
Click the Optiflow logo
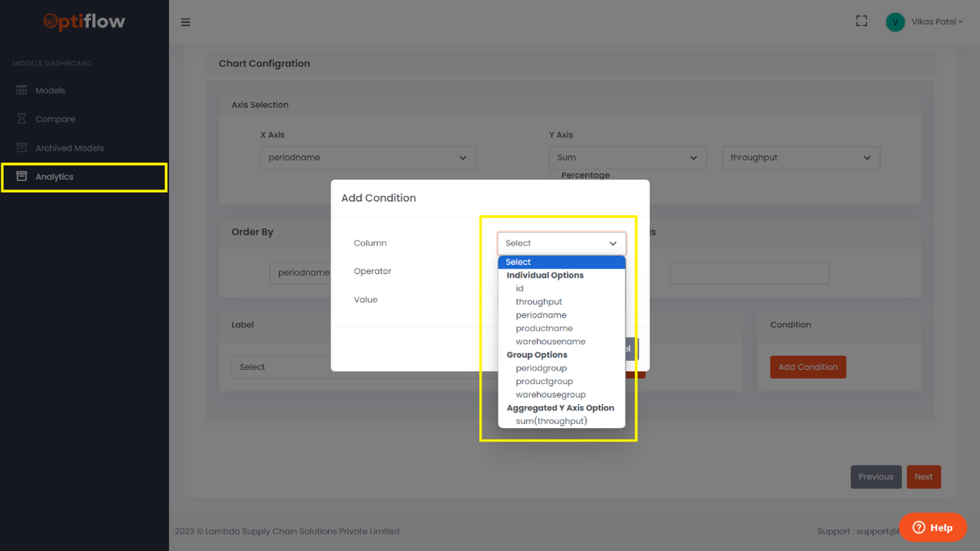[83, 22]
